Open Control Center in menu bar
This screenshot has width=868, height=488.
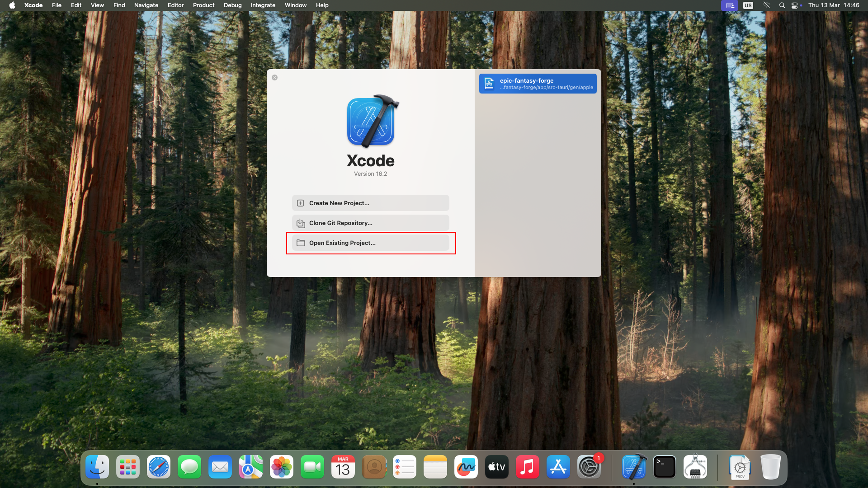click(795, 5)
